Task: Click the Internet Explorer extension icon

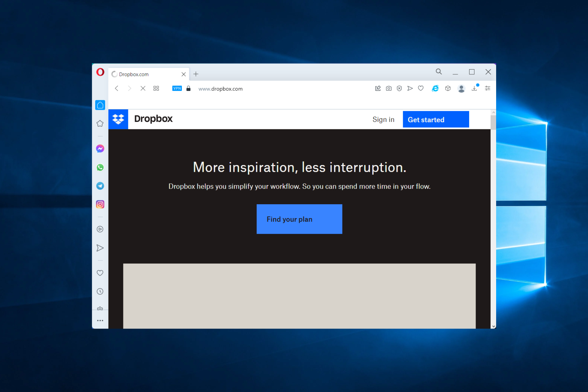Action: click(435, 89)
